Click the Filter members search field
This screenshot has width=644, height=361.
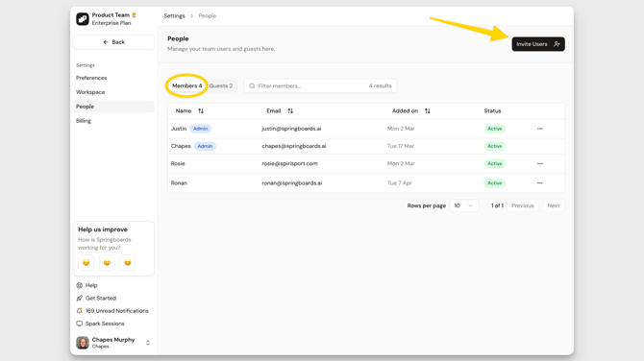[320, 85]
